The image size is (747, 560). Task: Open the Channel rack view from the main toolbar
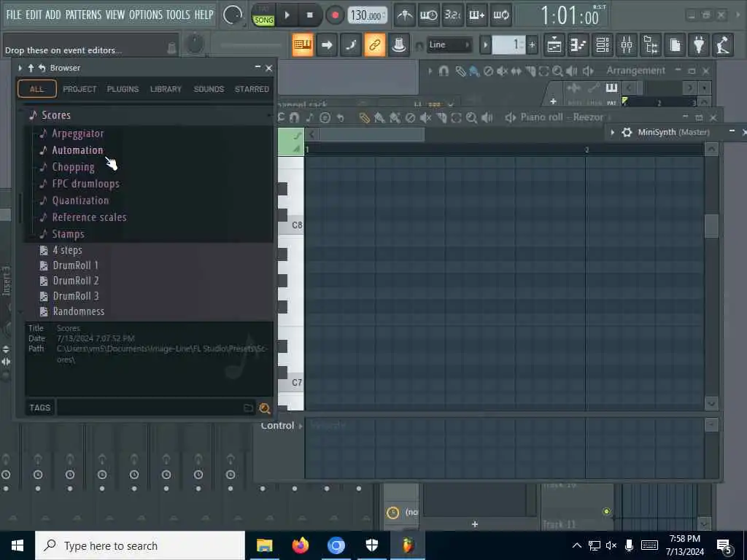point(603,44)
